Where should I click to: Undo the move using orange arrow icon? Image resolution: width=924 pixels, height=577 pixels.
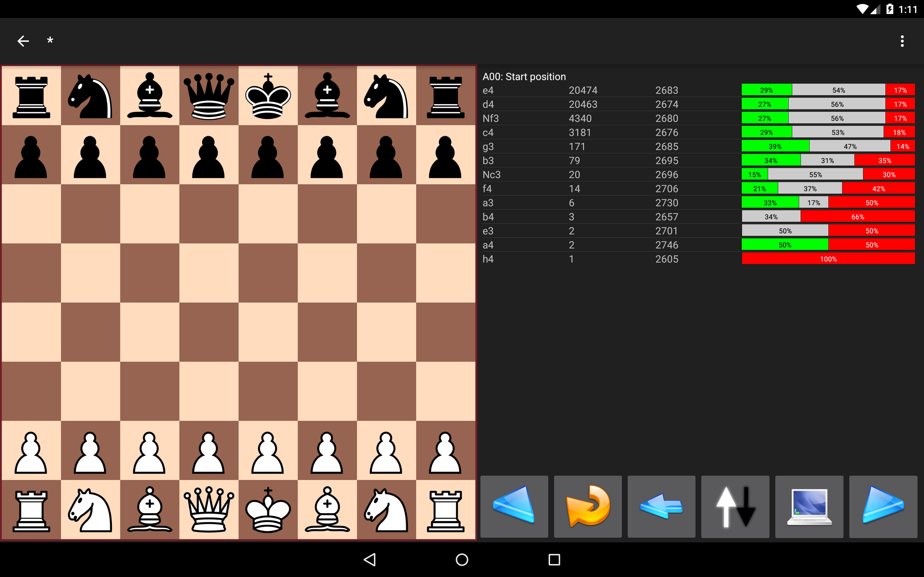(x=588, y=506)
